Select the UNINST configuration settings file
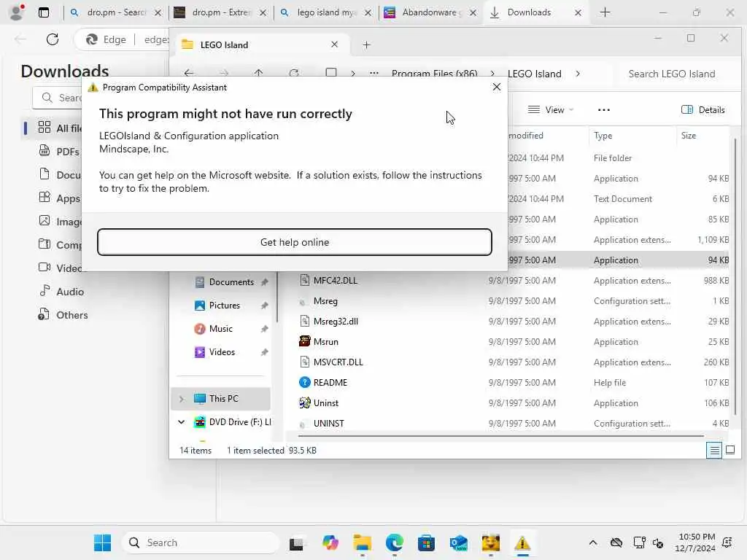This screenshot has width=747, height=560. click(x=328, y=424)
